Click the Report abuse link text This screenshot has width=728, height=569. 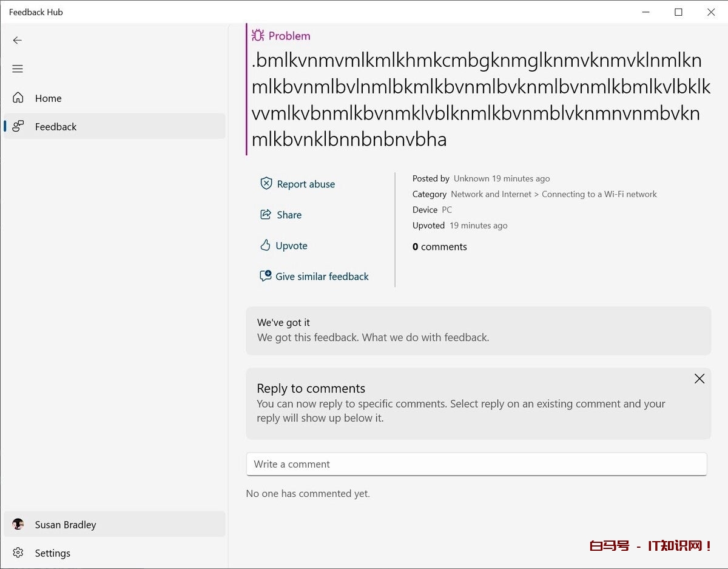[306, 184]
